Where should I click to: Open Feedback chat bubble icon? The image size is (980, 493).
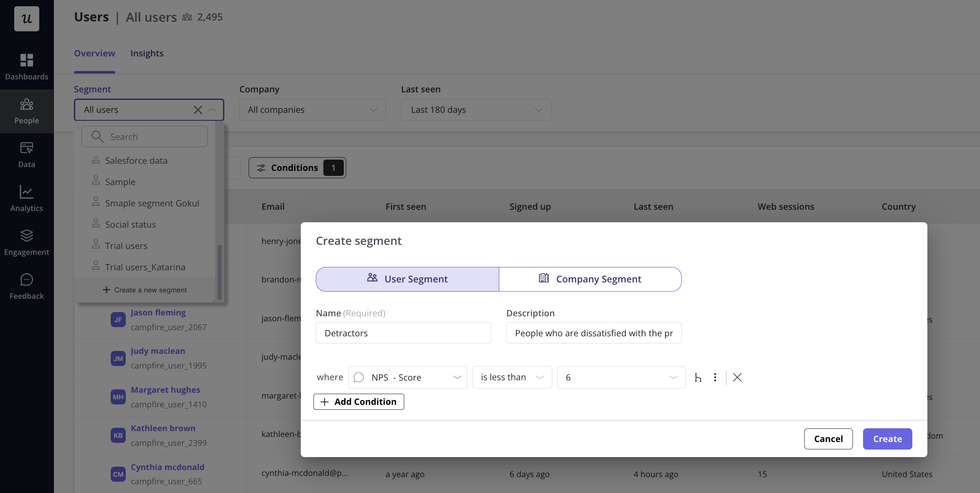pyautogui.click(x=26, y=280)
